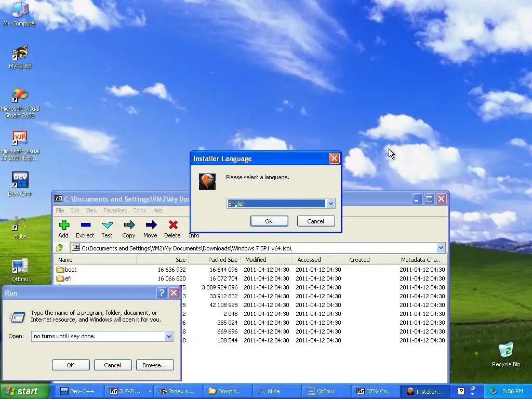Click Extract in 7-Zip toolbar
The image size is (532, 399).
coord(85,229)
